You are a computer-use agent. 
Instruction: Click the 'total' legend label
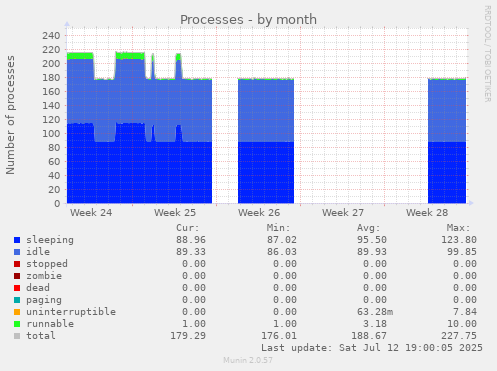41,336
